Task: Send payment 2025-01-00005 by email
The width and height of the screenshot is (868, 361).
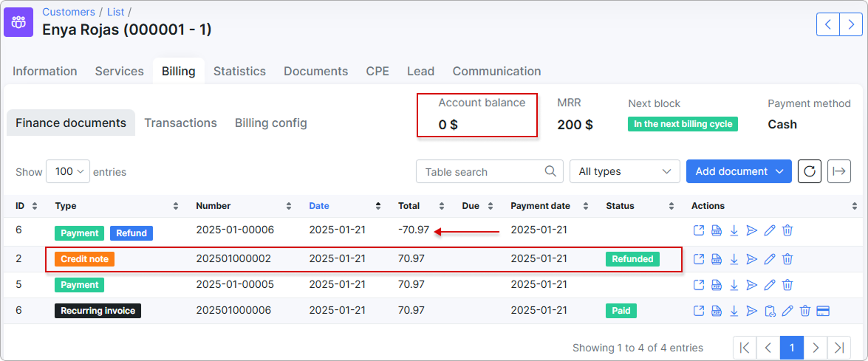Action: pos(751,285)
